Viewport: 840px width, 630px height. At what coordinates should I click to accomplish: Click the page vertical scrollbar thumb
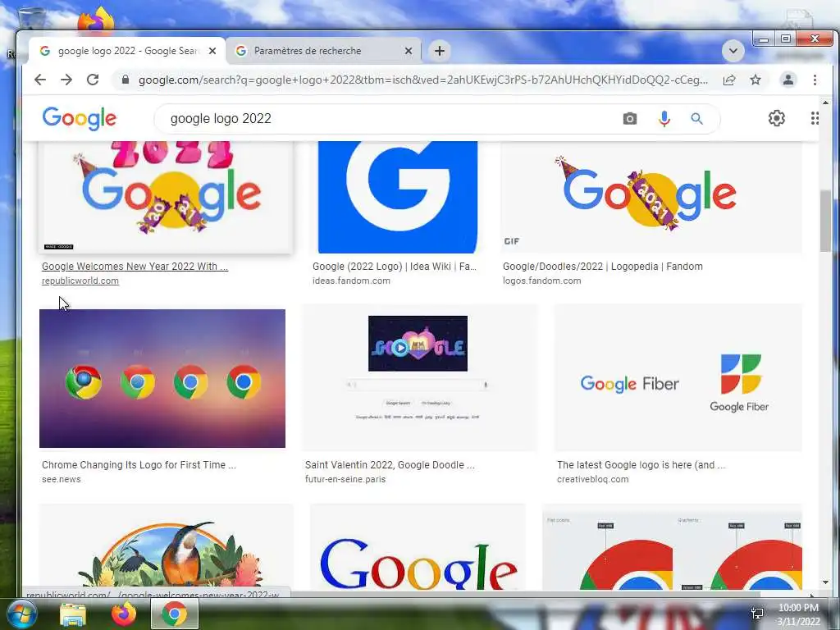825,221
